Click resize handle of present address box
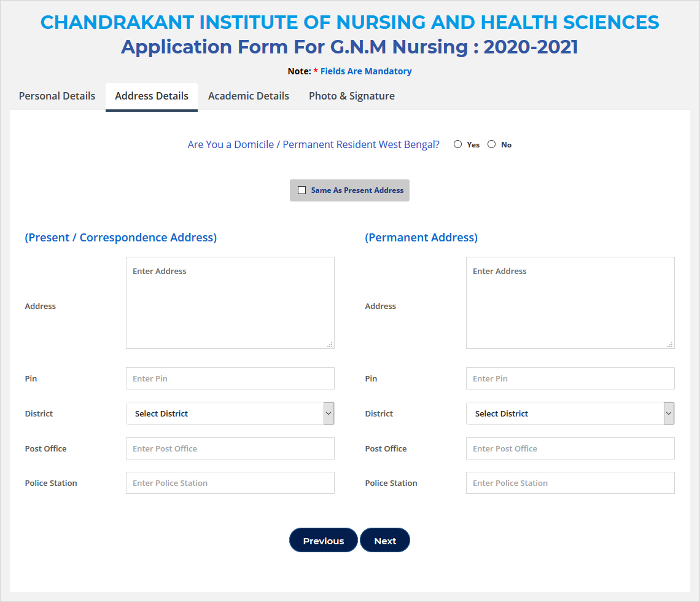Viewport: 700px width, 602px height. (x=330, y=345)
